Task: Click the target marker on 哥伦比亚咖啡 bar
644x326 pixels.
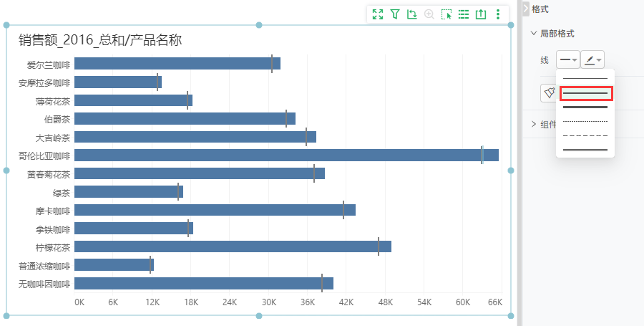Action: 482,155
